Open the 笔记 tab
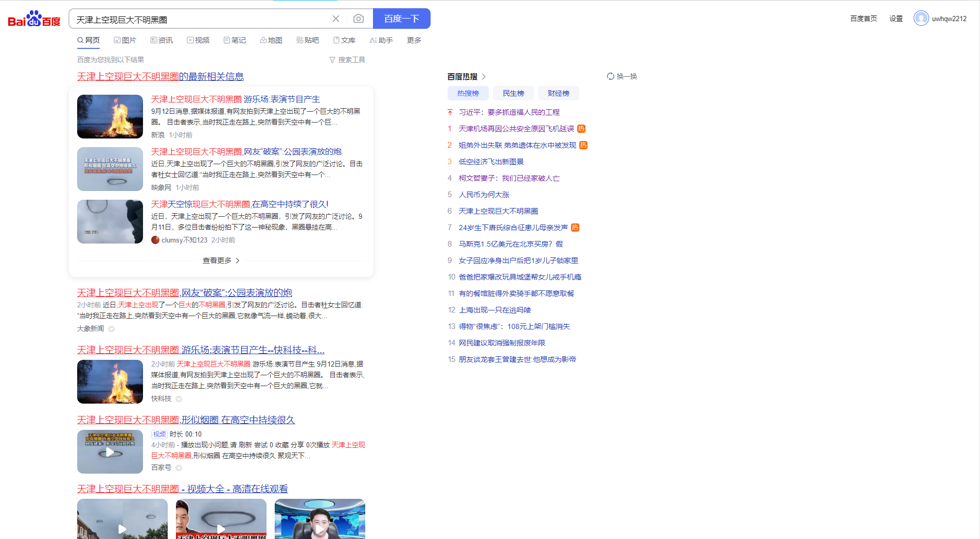 coord(235,40)
